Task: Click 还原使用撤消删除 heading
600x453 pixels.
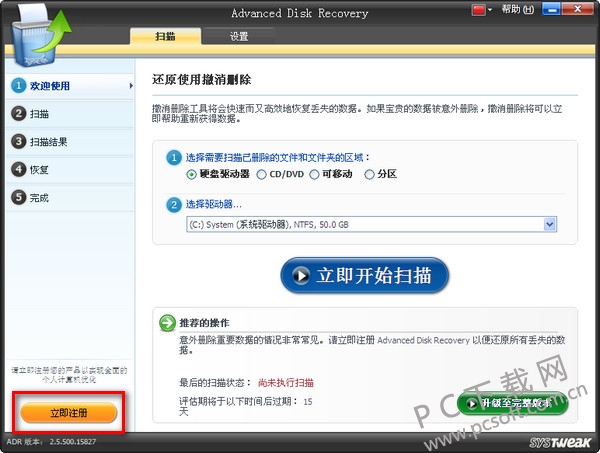Action: 202,80
